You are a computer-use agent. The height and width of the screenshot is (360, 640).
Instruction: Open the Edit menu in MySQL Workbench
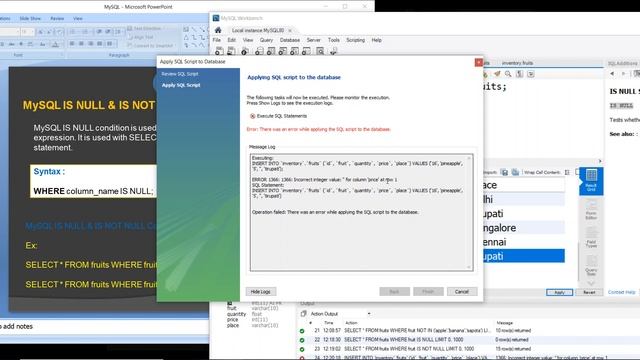click(x=231, y=40)
